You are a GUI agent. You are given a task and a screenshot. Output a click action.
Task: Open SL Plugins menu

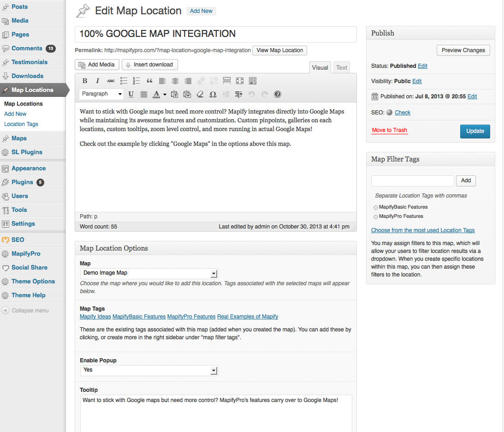tap(27, 152)
